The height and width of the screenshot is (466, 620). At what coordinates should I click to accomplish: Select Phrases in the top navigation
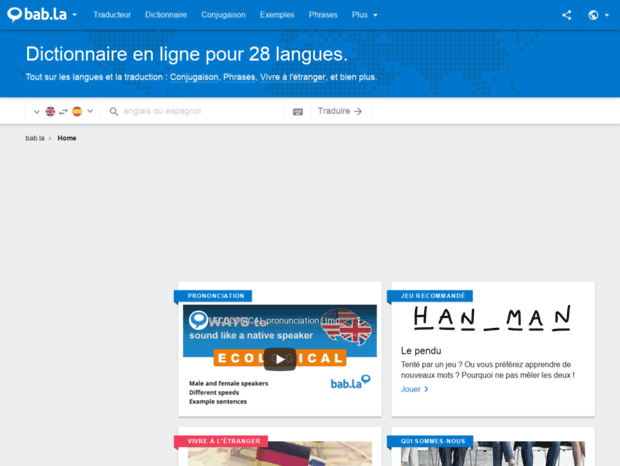[x=323, y=15]
